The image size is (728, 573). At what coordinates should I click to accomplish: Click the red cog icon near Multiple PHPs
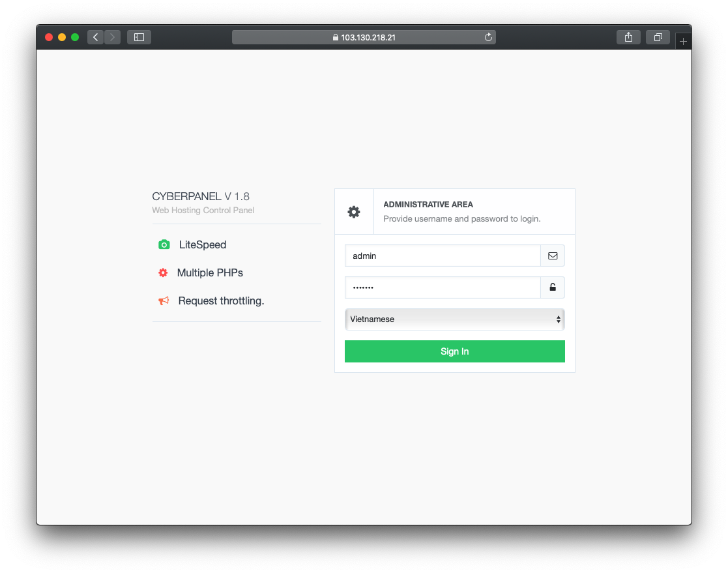point(163,272)
